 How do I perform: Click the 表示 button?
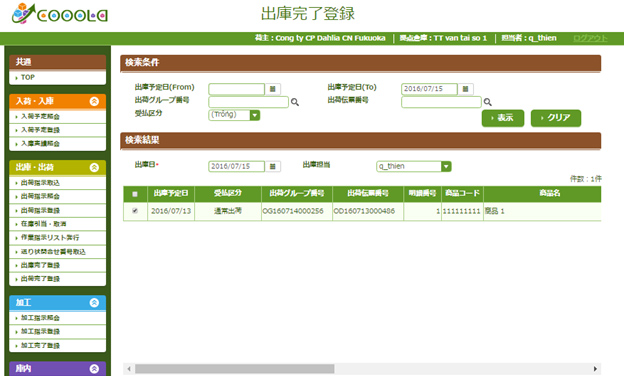(x=503, y=118)
